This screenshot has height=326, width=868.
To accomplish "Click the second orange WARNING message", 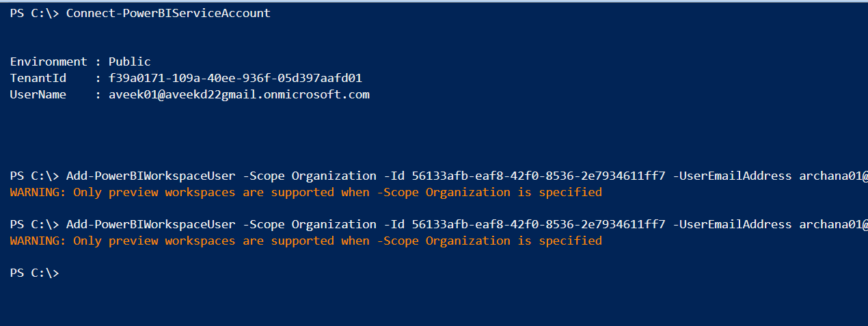I will (x=306, y=241).
